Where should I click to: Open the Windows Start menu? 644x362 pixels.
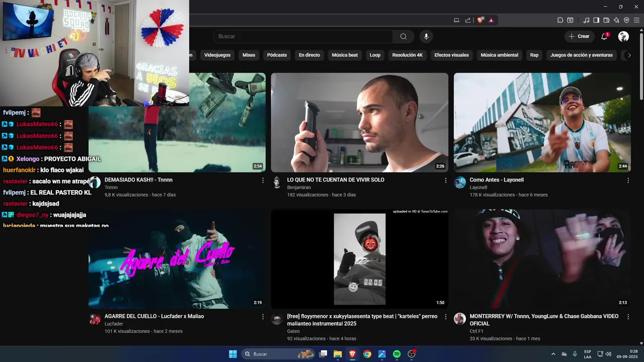(233, 354)
